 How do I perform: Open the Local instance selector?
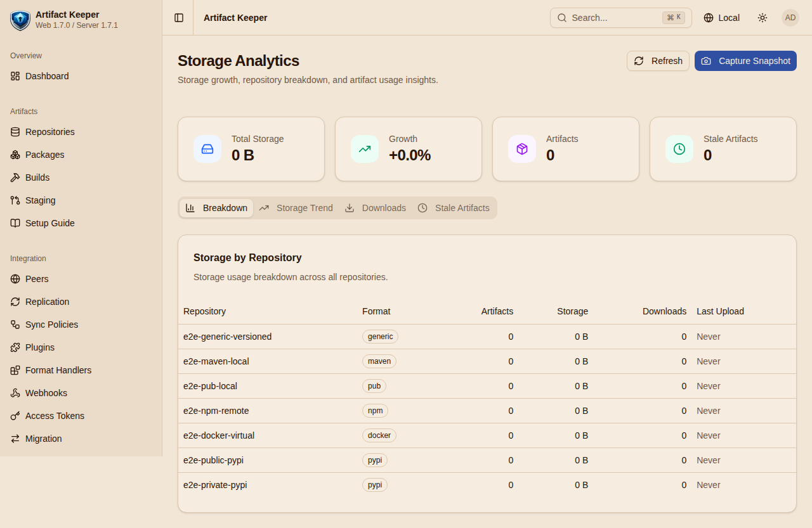tap(722, 18)
